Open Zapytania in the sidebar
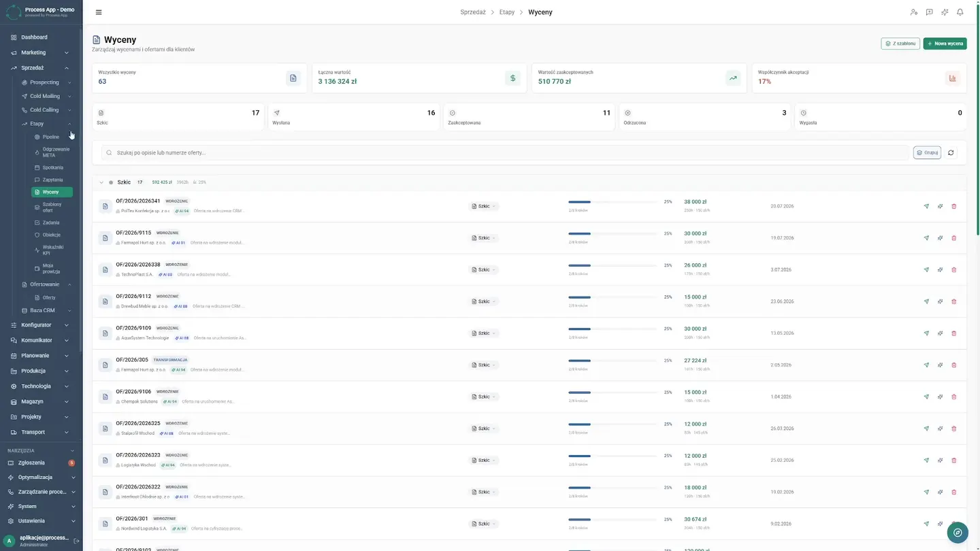 point(52,180)
